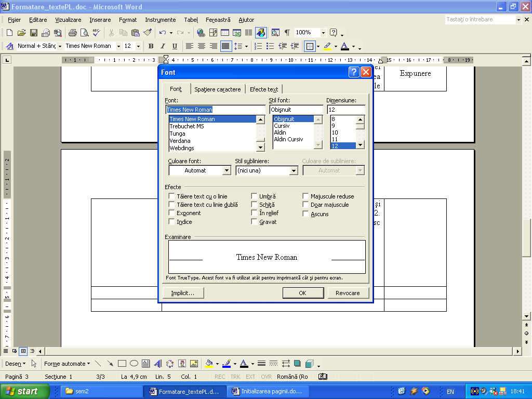Image resolution: width=532 pixels, height=399 pixels.
Task: Open the Stil subliniere dropdown
Action: [294, 170]
